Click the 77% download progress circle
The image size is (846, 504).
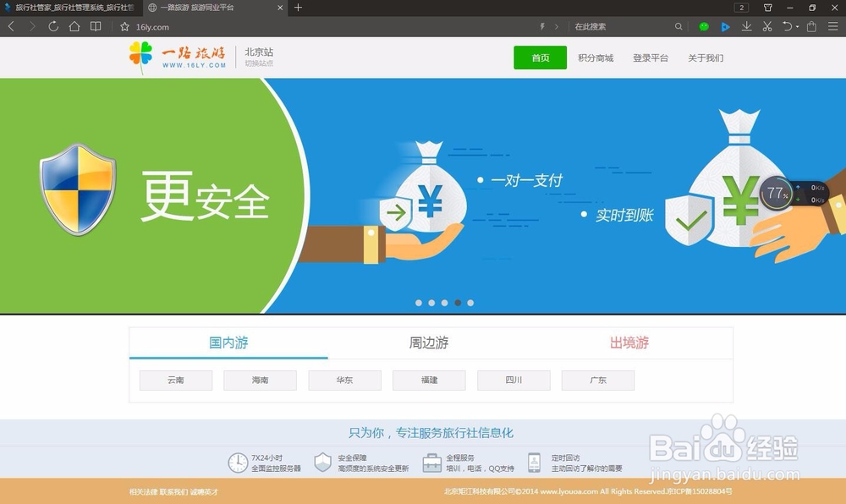click(777, 194)
